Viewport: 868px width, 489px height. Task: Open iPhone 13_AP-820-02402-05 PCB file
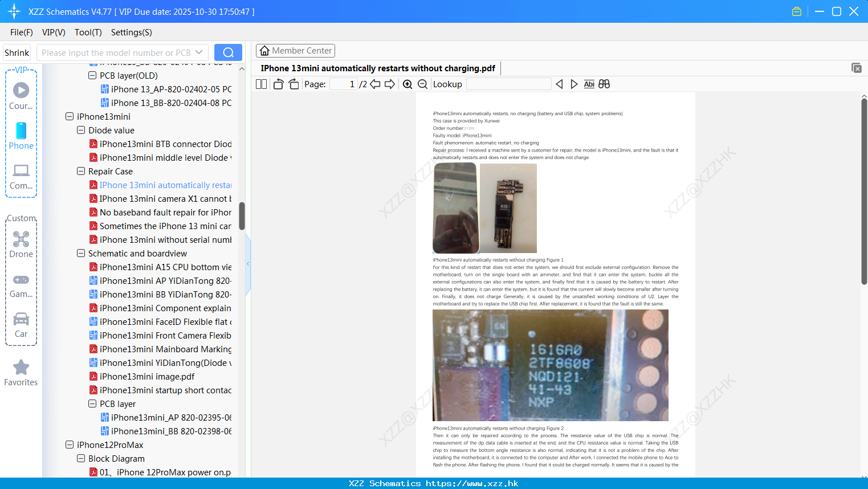[x=166, y=89]
